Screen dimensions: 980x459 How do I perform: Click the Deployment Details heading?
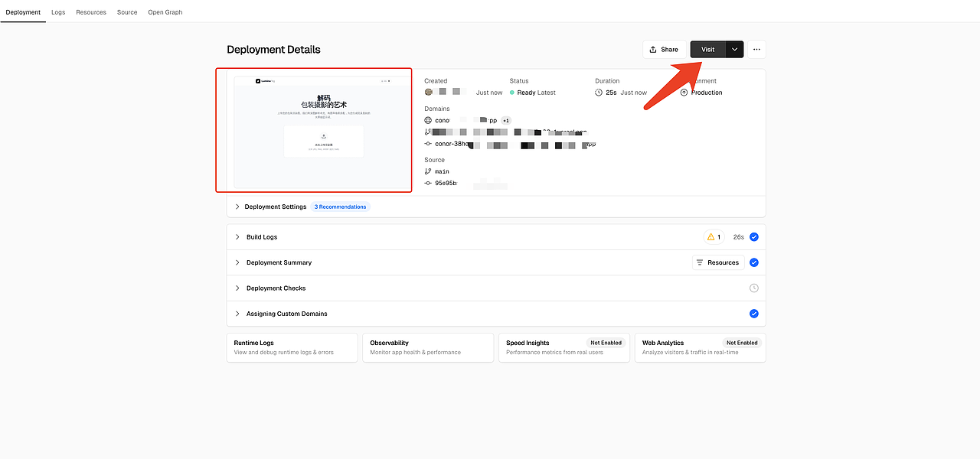click(x=273, y=50)
